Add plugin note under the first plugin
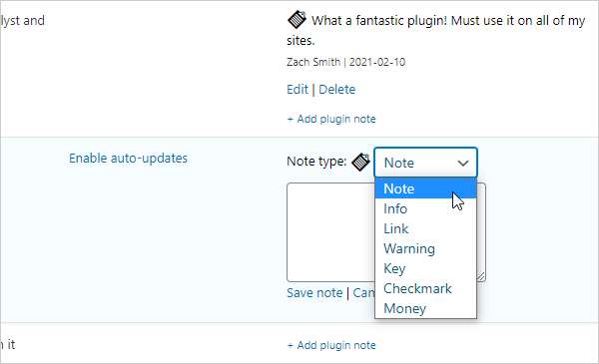Viewport: 599px width, 364px height. 331,119
